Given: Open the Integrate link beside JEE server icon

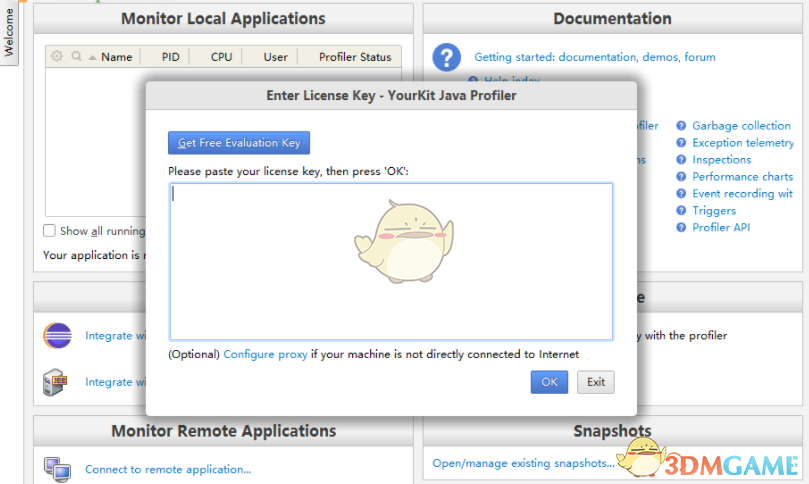Looking at the screenshot, I should [116, 382].
